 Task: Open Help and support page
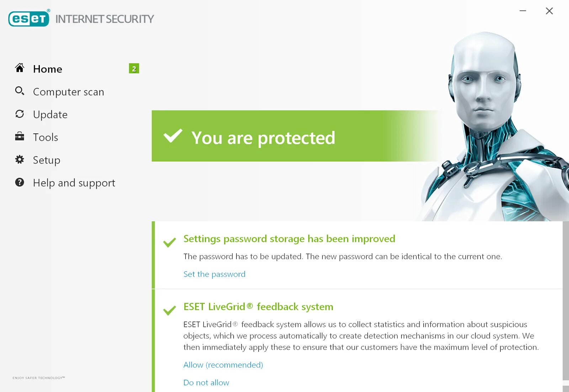point(74,183)
